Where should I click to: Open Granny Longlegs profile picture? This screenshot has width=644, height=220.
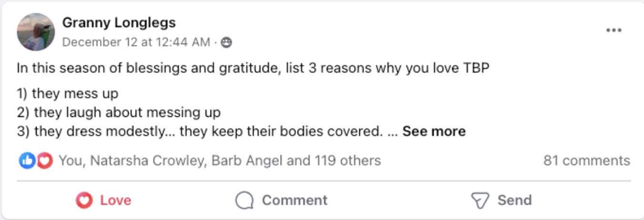pyautogui.click(x=36, y=32)
